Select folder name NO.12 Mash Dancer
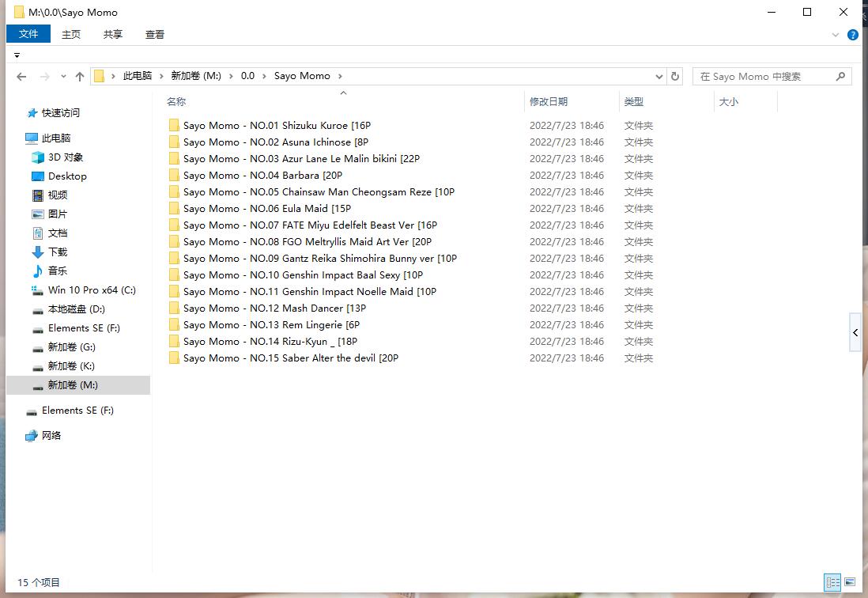The width and height of the screenshot is (868, 598). tap(274, 308)
